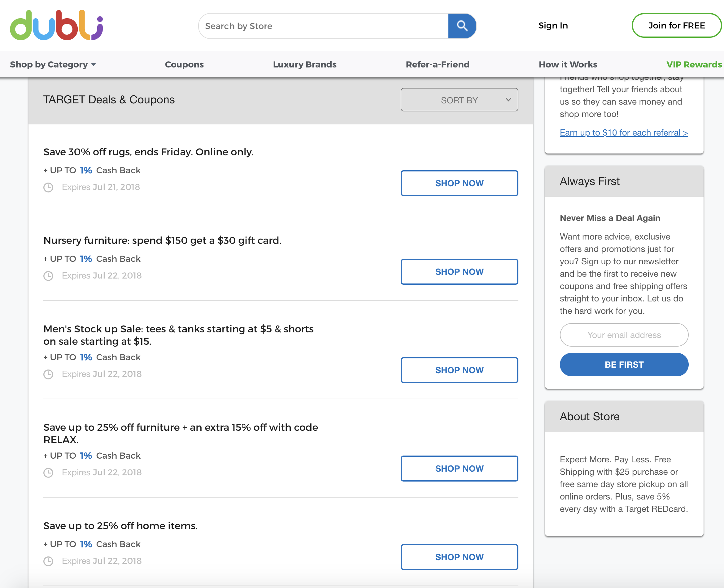Expand Shop by Category arrow
Viewport: 724px width, 588px height.
click(94, 65)
